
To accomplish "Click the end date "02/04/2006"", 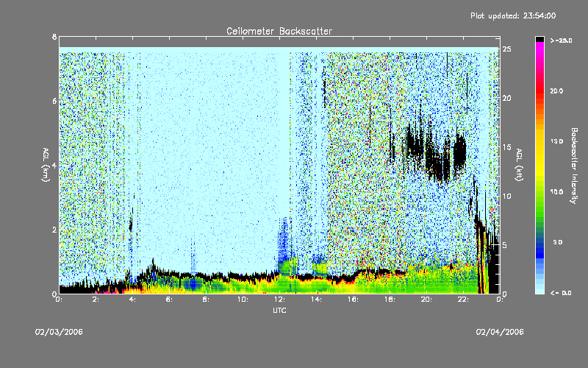I will click(x=500, y=332).
